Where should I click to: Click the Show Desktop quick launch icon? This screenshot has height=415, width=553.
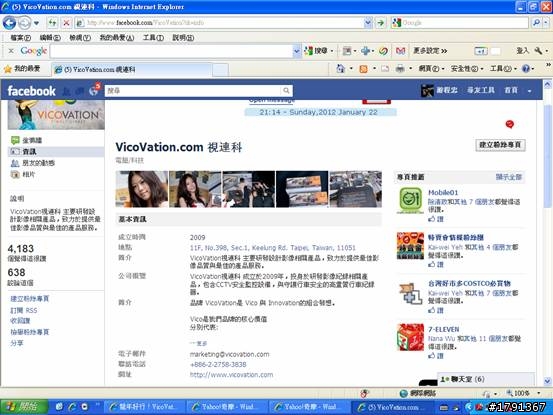59,407
